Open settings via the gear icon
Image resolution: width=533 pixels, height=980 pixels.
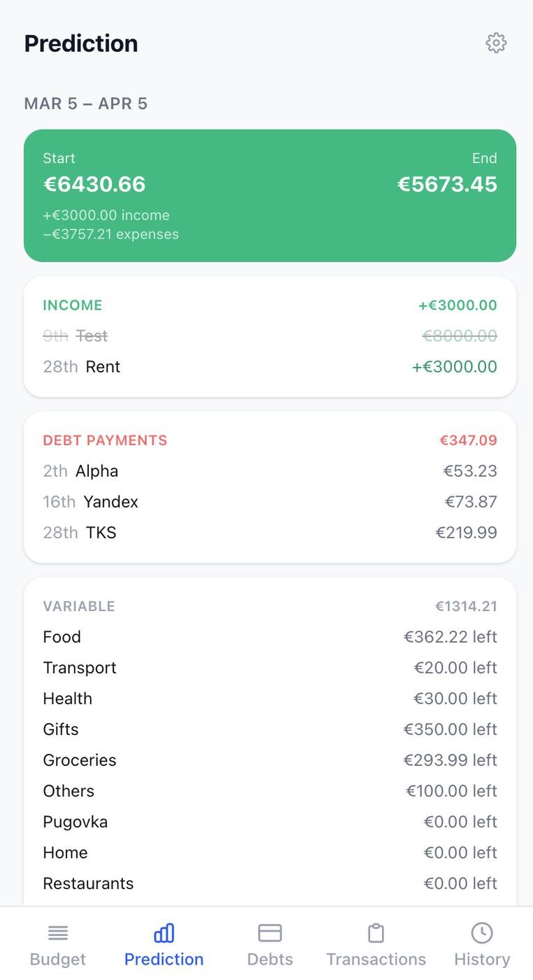pyautogui.click(x=496, y=43)
